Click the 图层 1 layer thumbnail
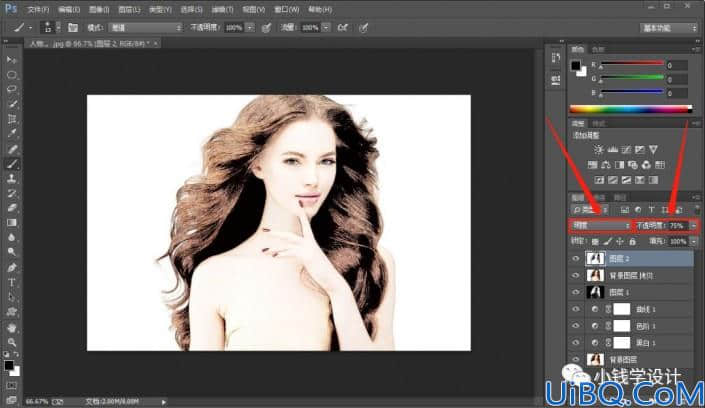Viewport: 705px width, 408px height. click(595, 292)
